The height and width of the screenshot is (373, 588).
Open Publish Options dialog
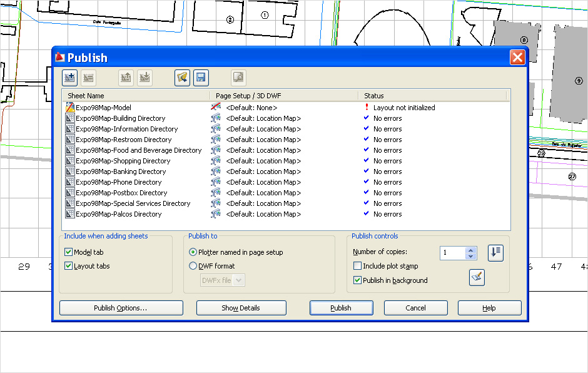click(121, 307)
